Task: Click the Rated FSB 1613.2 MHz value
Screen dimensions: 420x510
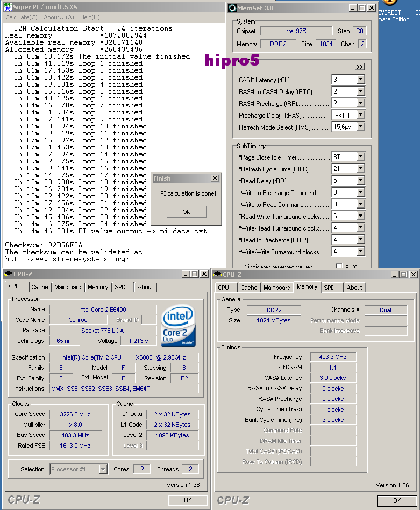Action: click(75, 446)
